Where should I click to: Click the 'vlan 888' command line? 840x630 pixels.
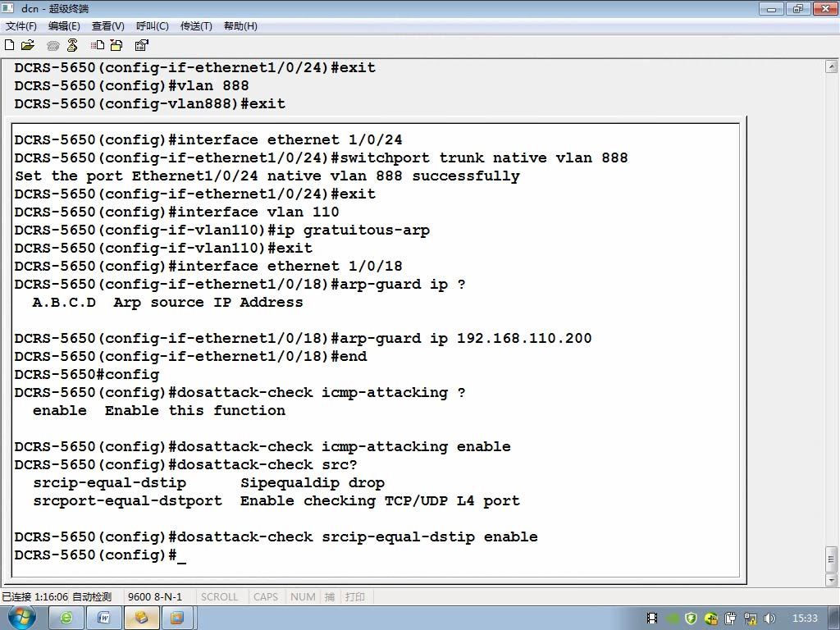(x=131, y=85)
